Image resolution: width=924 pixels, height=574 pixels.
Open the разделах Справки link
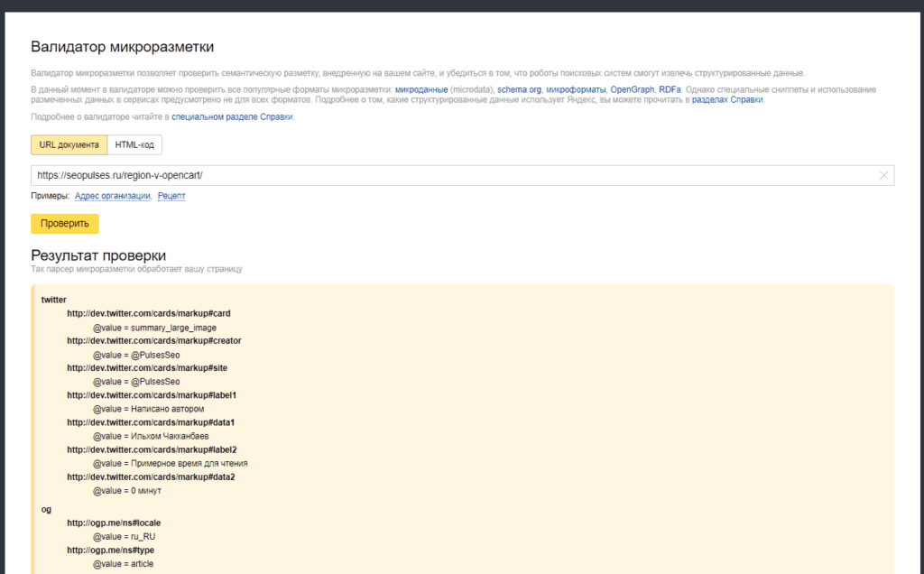click(728, 99)
